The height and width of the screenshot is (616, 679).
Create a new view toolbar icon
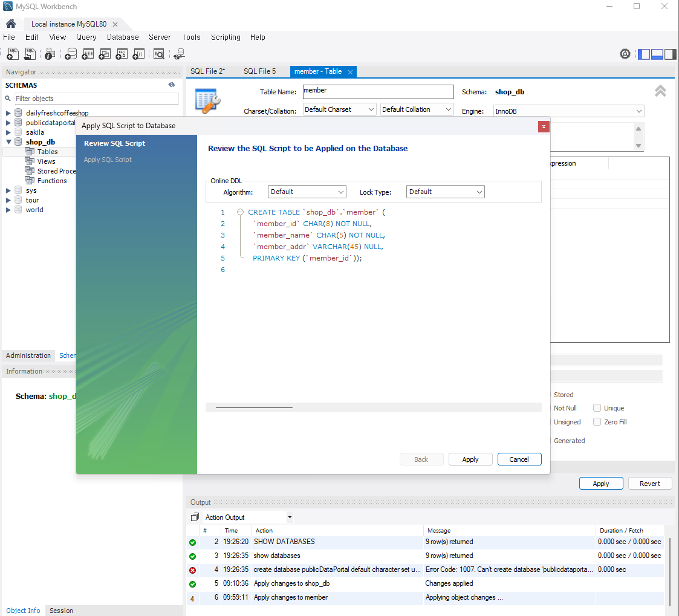(x=105, y=54)
